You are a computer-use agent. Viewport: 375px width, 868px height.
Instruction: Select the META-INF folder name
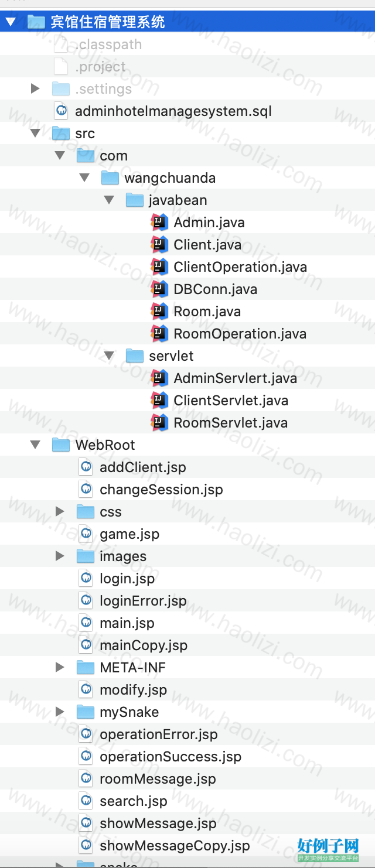[x=133, y=668]
